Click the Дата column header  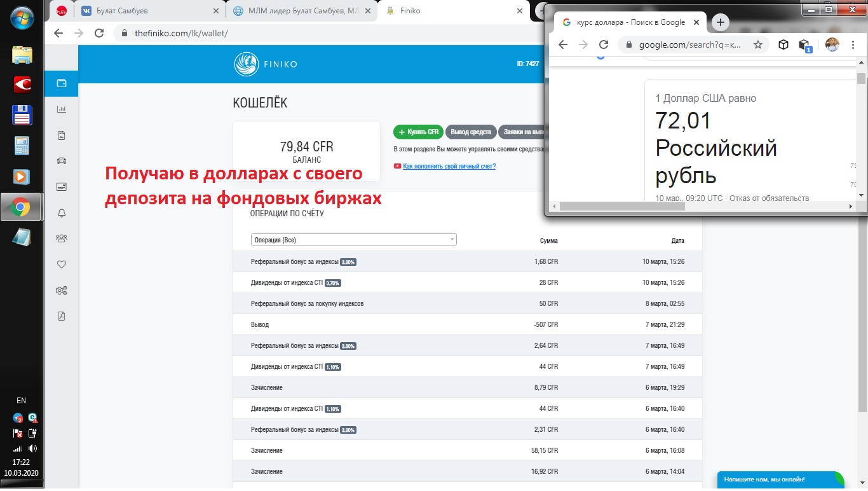tap(678, 241)
